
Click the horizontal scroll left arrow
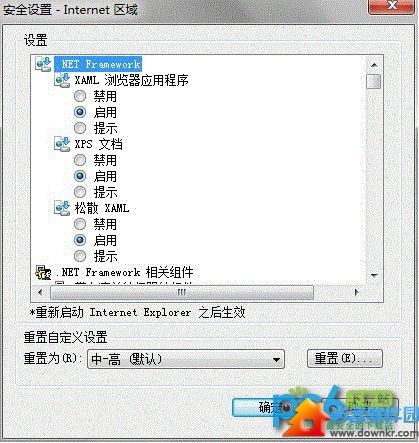click(x=40, y=292)
